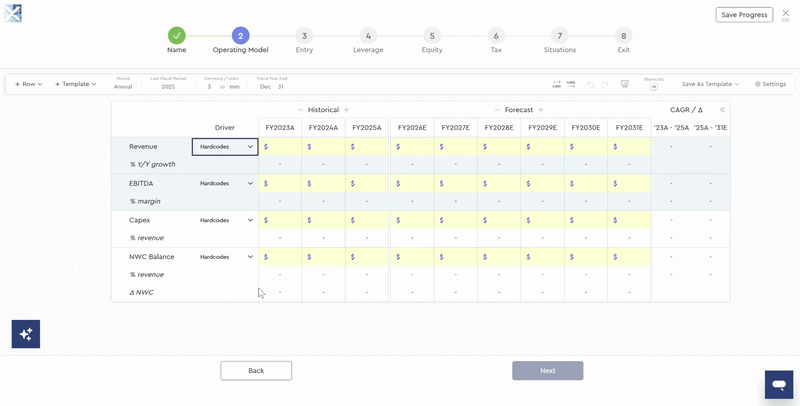Click Revenue FY2023A input cell
The height and width of the screenshot is (406, 800).
coord(280,147)
